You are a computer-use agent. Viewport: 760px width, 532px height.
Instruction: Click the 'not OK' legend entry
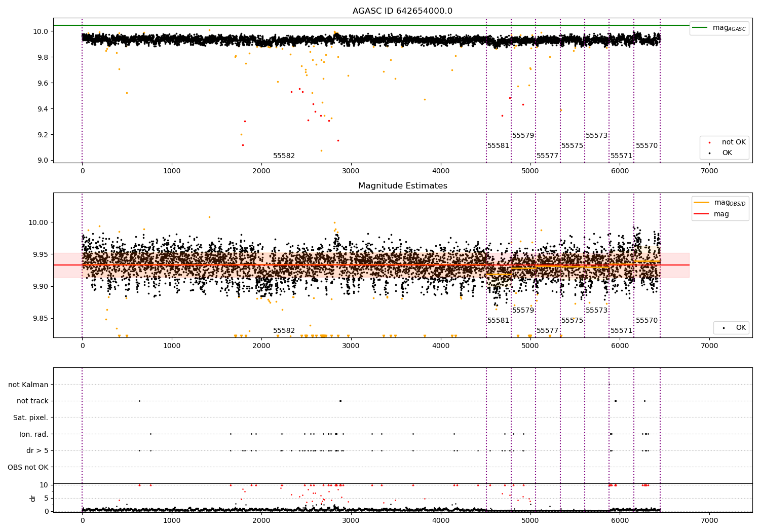(734, 142)
